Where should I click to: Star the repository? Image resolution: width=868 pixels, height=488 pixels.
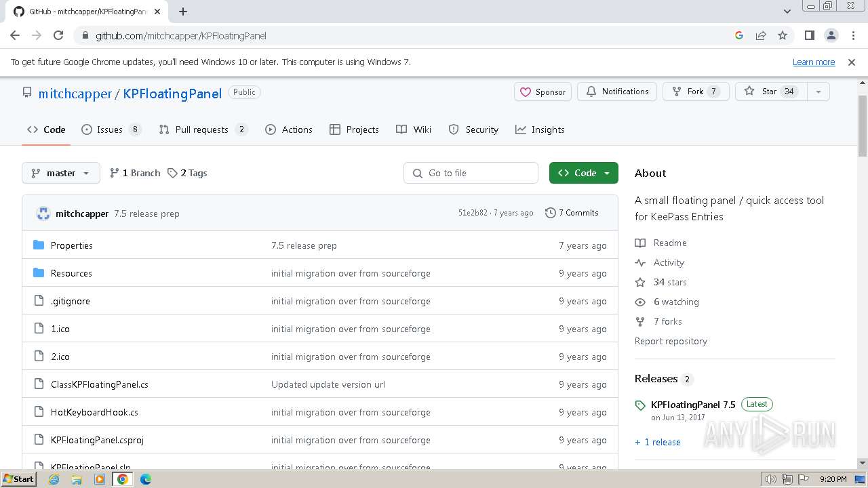pyautogui.click(x=771, y=91)
